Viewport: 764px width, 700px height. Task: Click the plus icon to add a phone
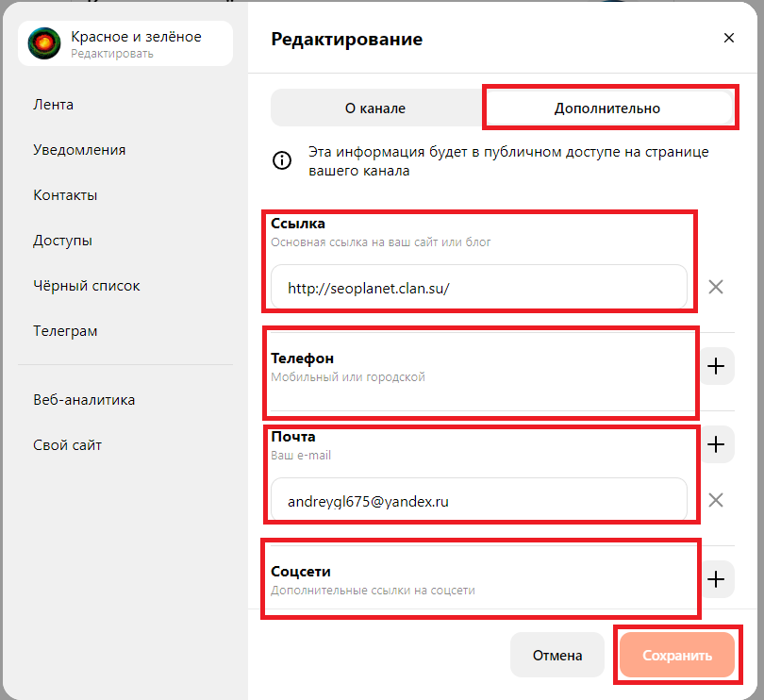[x=716, y=366]
